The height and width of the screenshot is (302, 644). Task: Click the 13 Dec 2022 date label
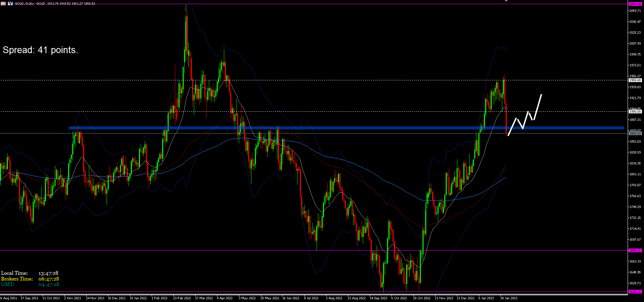(466, 298)
